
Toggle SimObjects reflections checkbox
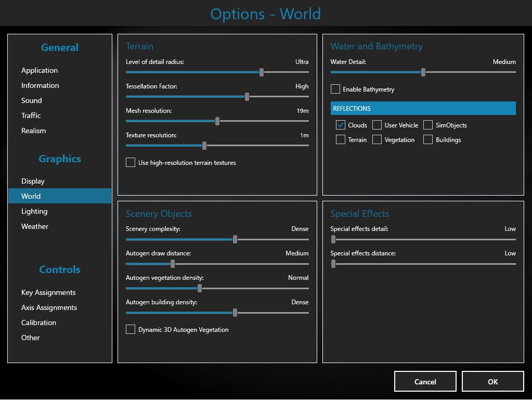[x=428, y=125]
